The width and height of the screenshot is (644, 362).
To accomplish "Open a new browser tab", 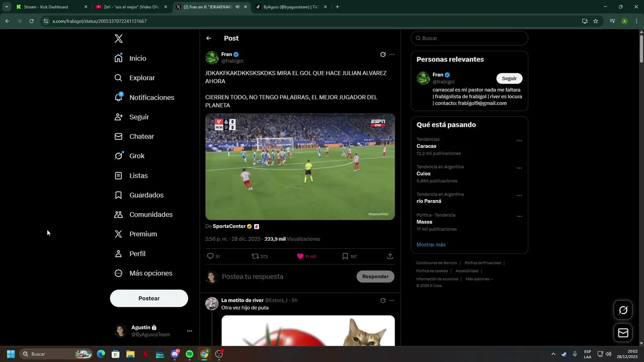I will point(337,7).
